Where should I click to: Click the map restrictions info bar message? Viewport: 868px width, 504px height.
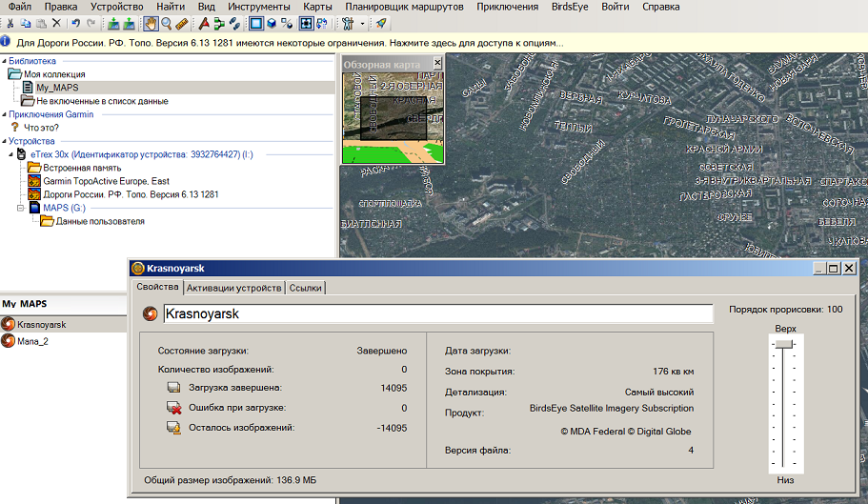(288, 42)
